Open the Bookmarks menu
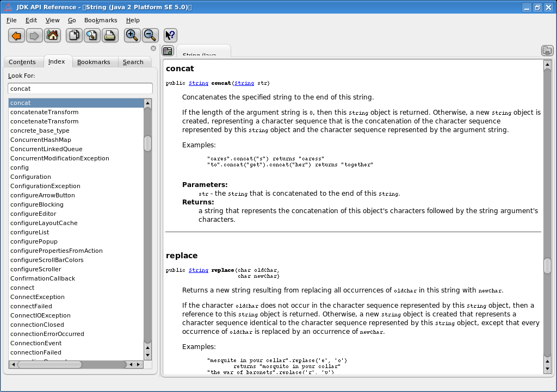Viewport: 557px width, 392px height. coord(101,20)
